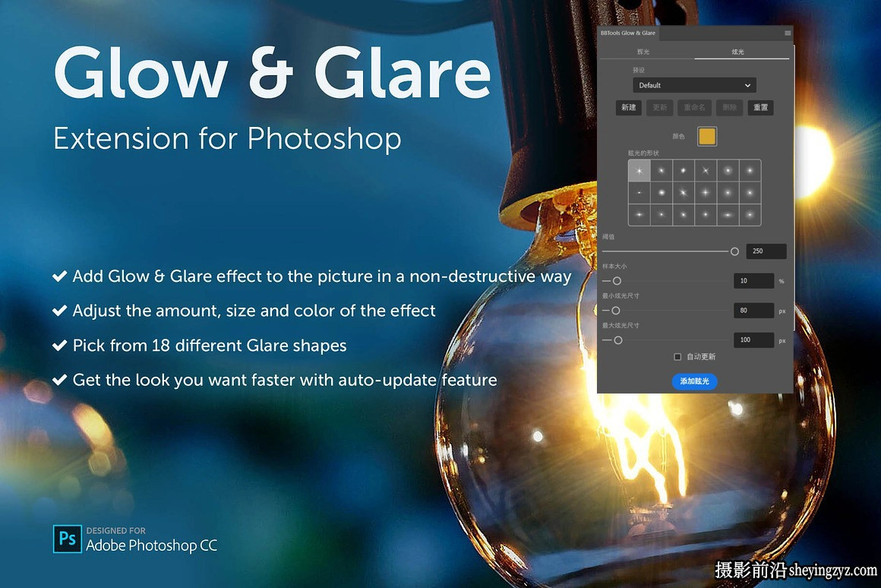Image resolution: width=881 pixels, height=588 pixels.
Task: Switch to the 辉光 (Glow) tab
Action: click(x=644, y=52)
